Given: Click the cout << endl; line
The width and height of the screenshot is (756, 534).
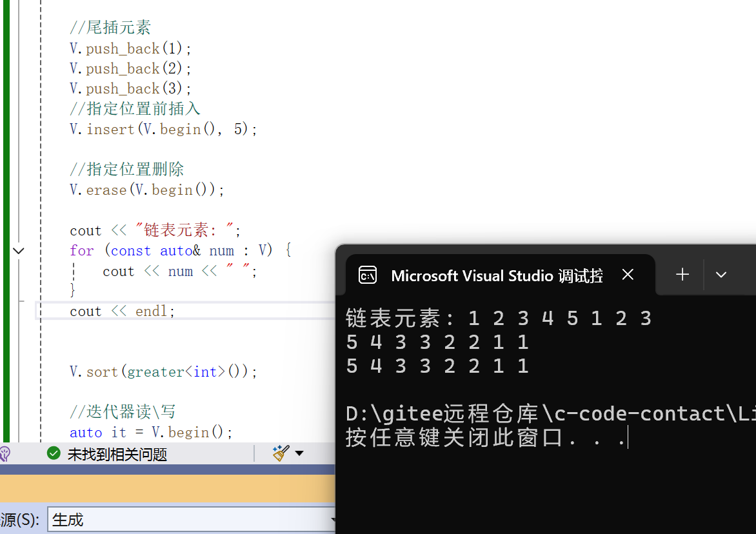Looking at the screenshot, I should point(122,311).
